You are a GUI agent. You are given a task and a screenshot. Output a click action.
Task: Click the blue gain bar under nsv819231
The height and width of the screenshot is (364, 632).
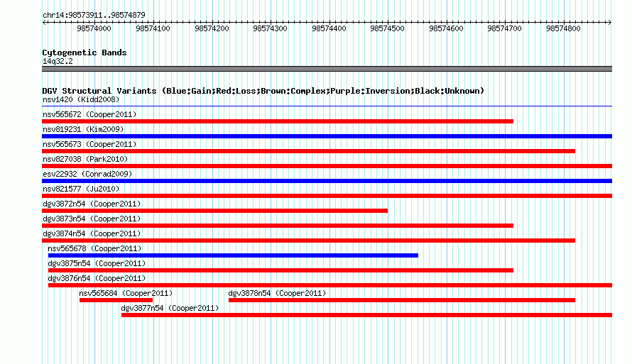(327, 136)
